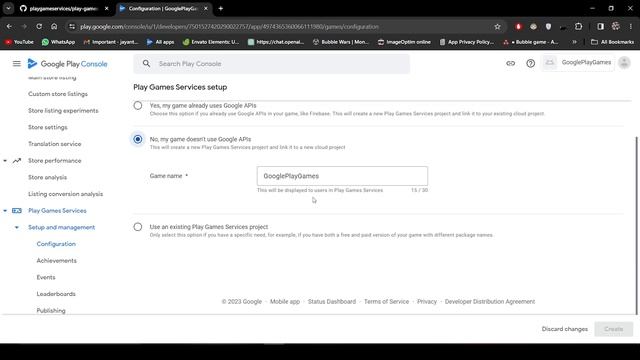
Task: Open Publishing in sidebar
Action: [x=51, y=311]
